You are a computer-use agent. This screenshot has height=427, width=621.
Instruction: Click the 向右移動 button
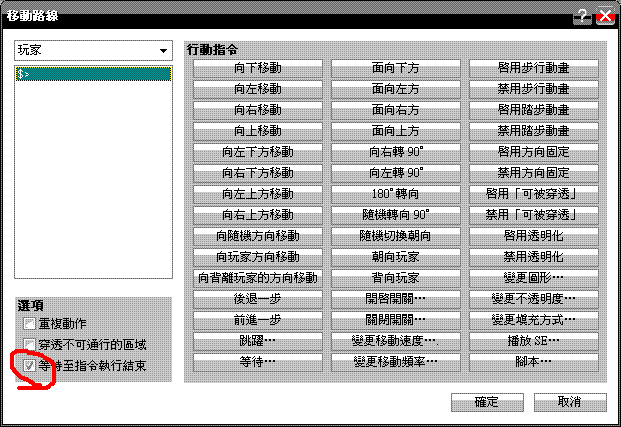(257, 110)
